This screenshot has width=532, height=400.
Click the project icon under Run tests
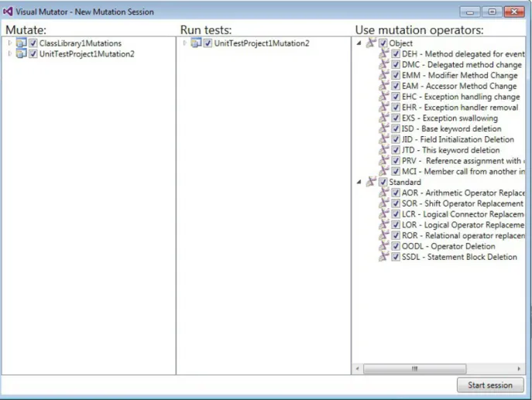(x=196, y=43)
